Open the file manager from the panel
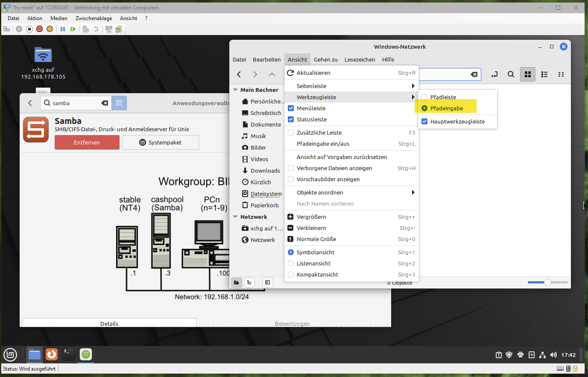The width and height of the screenshot is (588, 377). (35, 354)
